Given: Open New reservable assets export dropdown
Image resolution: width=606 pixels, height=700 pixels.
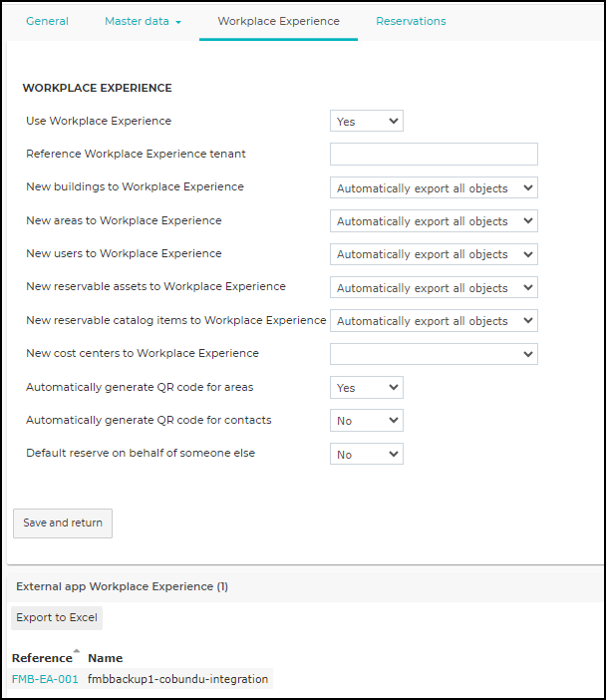Looking at the screenshot, I should click(434, 287).
